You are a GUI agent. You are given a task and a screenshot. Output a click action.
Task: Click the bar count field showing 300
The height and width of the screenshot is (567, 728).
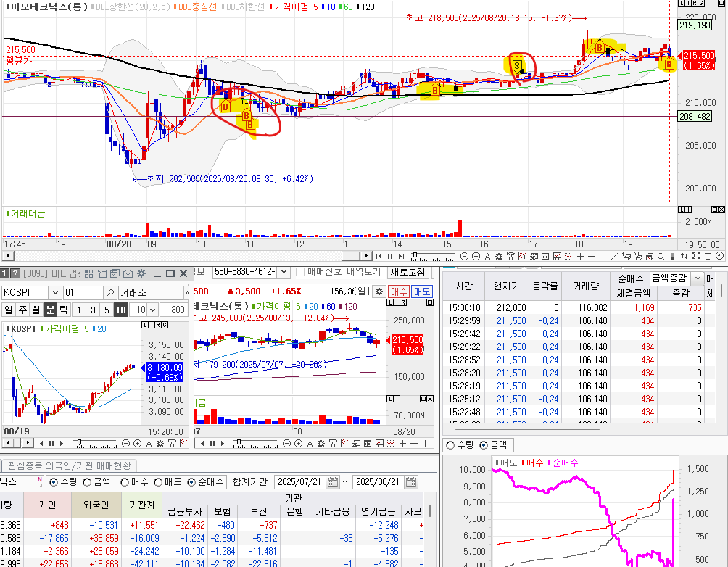tap(173, 310)
